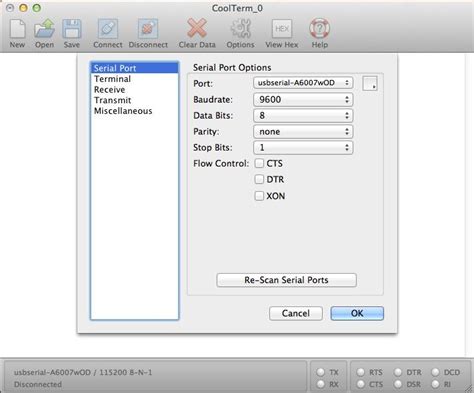Enable CTS flow control checkbox
The width and height of the screenshot is (474, 393).
(259, 163)
